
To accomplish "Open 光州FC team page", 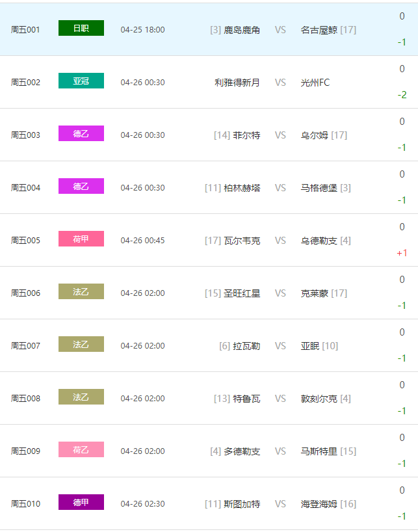I will 315,83.
